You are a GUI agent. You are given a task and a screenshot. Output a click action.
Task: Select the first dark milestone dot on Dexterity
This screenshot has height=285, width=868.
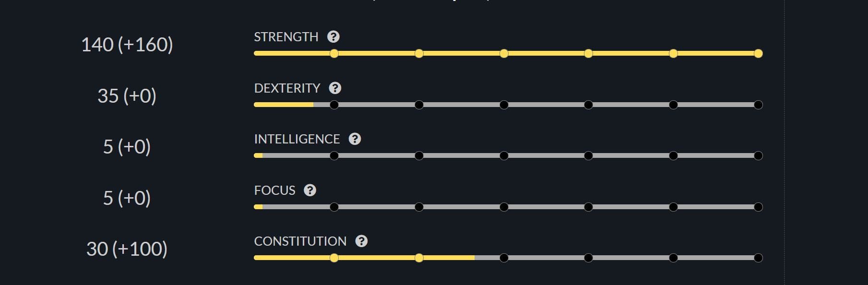pyautogui.click(x=333, y=105)
